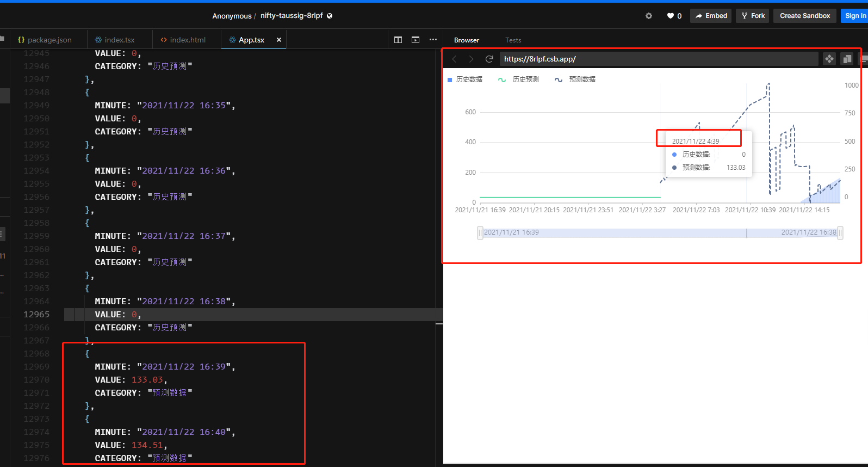
Task: Toggle the 历史数据 legend series
Action: [x=465, y=79]
